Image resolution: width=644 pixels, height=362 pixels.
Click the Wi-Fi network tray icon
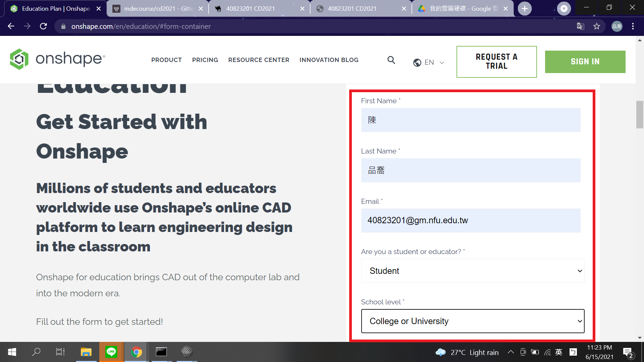click(547, 352)
